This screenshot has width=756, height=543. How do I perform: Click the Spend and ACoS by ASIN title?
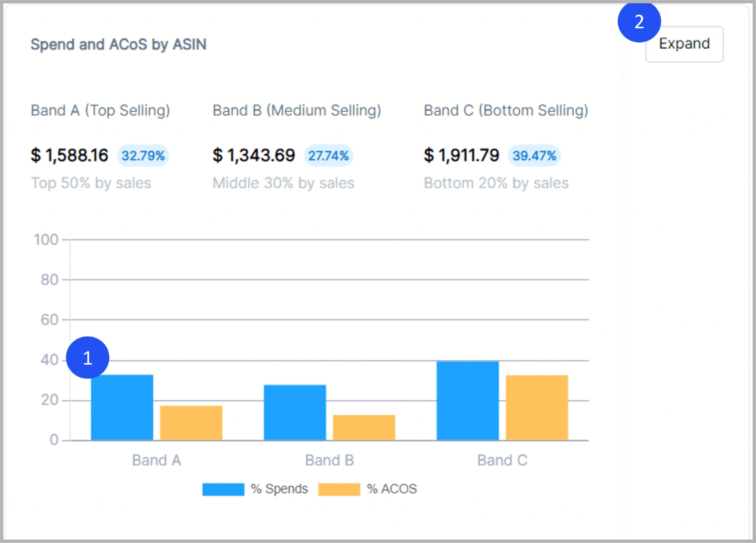pyautogui.click(x=118, y=44)
